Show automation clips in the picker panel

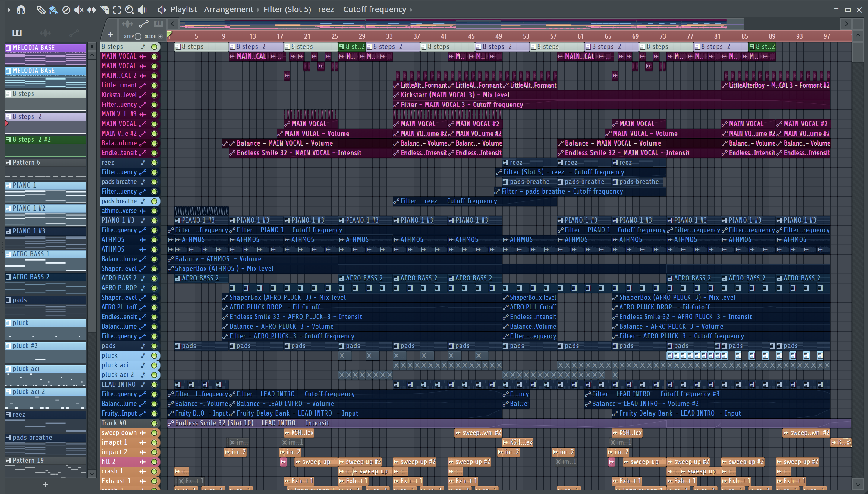tap(73, 33)
